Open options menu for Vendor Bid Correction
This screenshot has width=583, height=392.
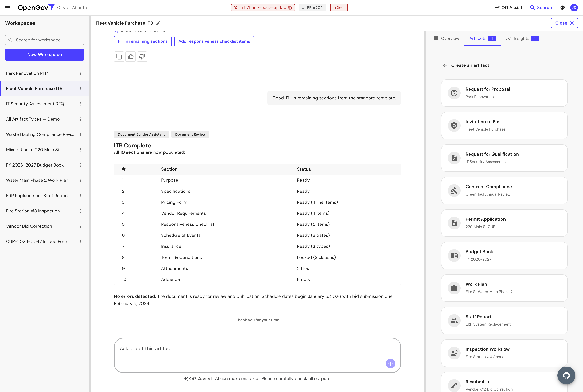coord(80,226)
